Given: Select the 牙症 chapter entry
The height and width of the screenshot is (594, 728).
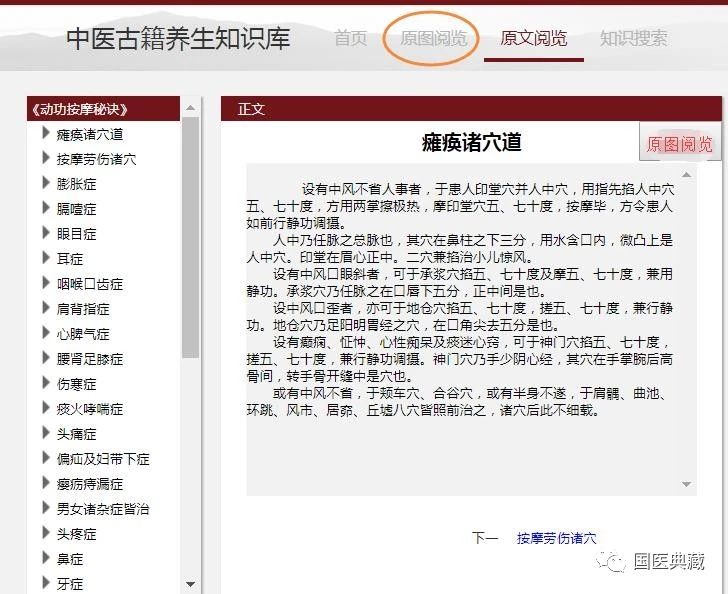Looking at the screenshot, I should (70, 584).
